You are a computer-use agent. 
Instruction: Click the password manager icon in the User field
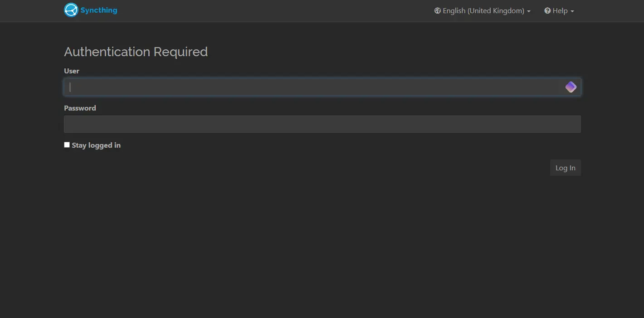click(571, 87)
